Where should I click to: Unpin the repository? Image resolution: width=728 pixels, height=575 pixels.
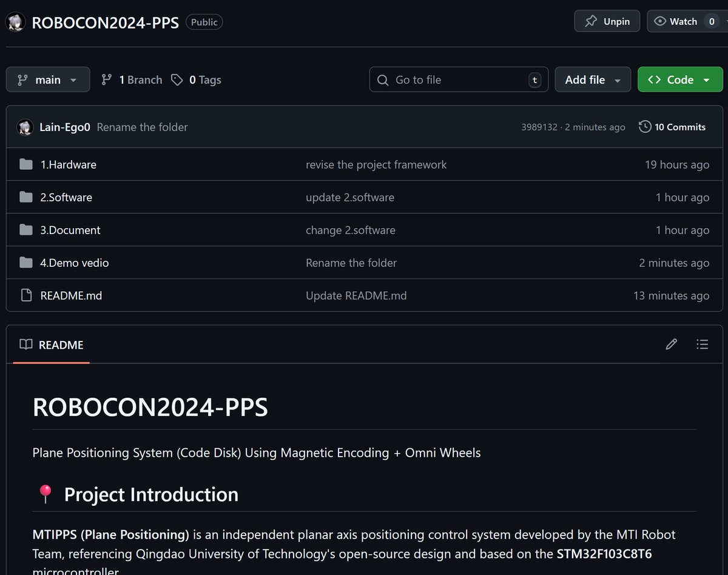pos(607,21)
